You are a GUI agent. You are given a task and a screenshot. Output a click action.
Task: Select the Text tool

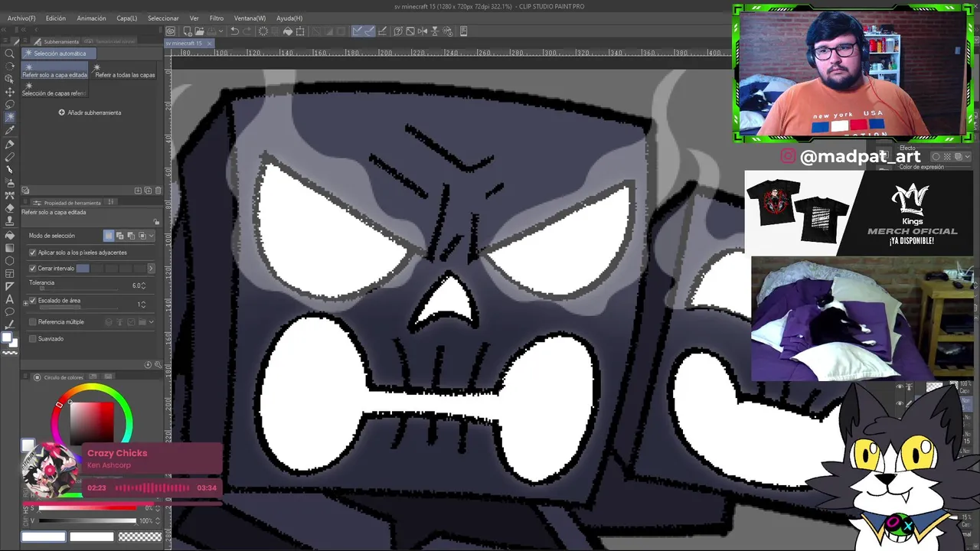click(10, 299)
